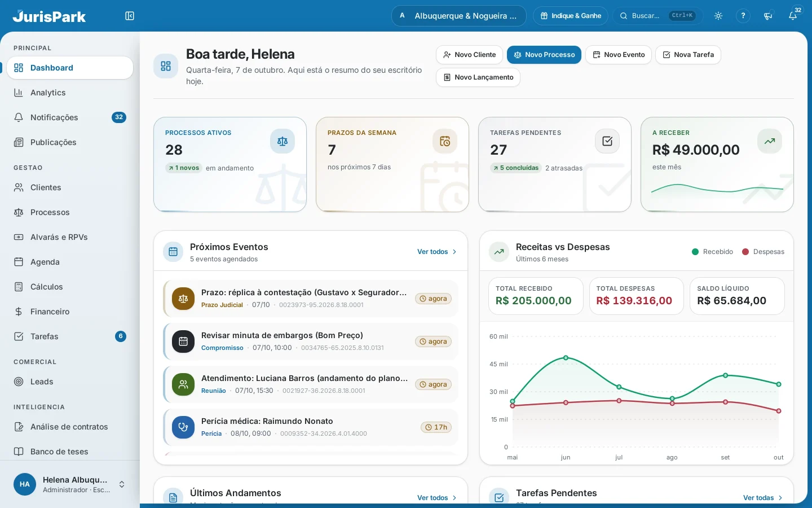The image size is (812, 508).
Task: Open Leads in the sidebar
Action: [70, 382]
